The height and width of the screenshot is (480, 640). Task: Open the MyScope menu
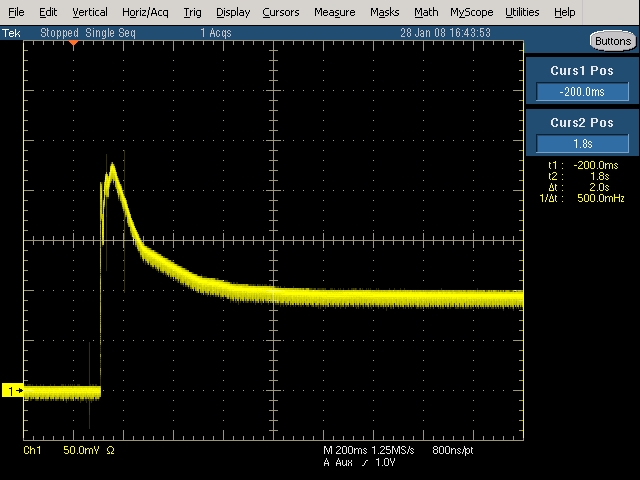pos(471,12)
